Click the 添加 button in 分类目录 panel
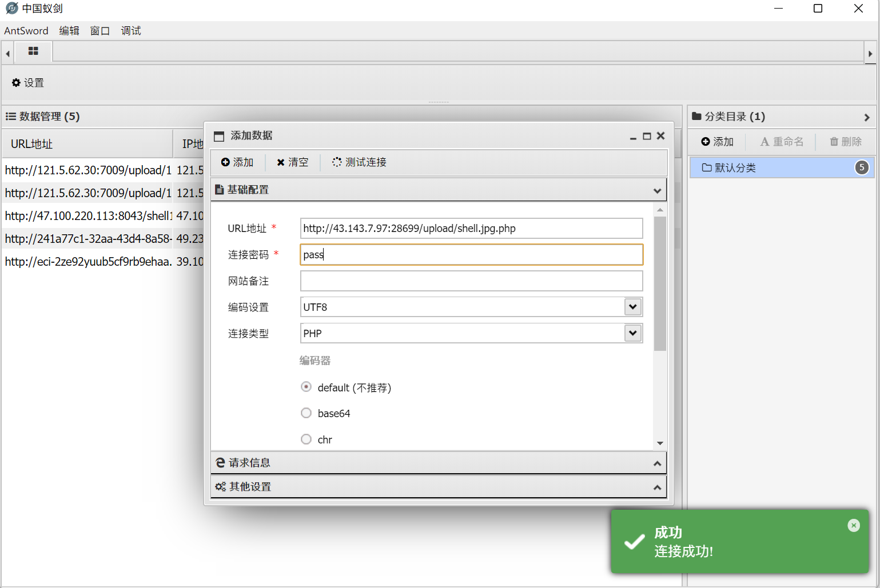Image resolution: width=880 pixels, height=588 pixels. pyautogui.click(x=717, y=142)
